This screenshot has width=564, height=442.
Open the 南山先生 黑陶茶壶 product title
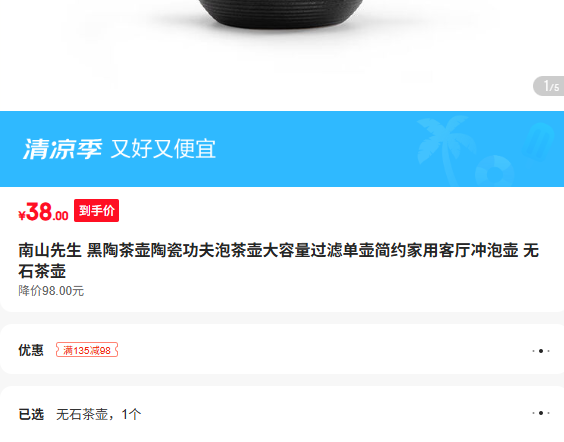(x=279, y=260)
